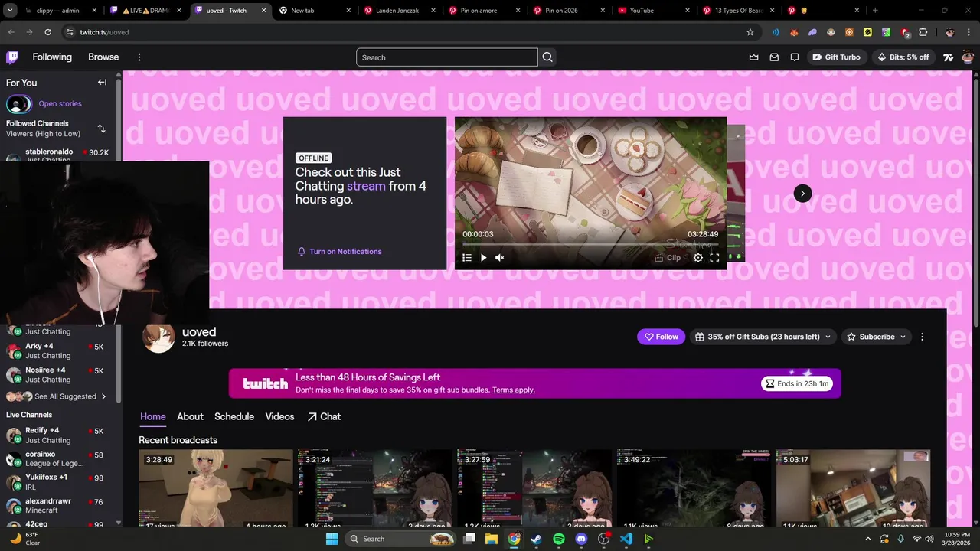Screen dimensions: 980x551
Task: Go to next carousel item arrow
Action: pos(802,194)
